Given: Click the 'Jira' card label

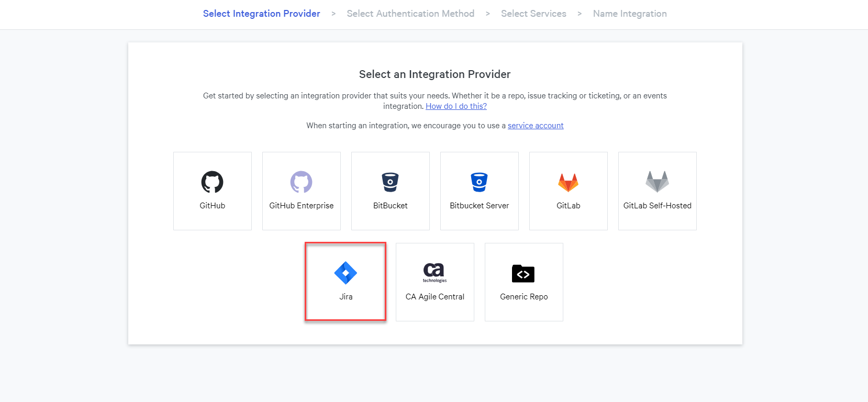Looking at the screenshot, I should pos(346,297).
